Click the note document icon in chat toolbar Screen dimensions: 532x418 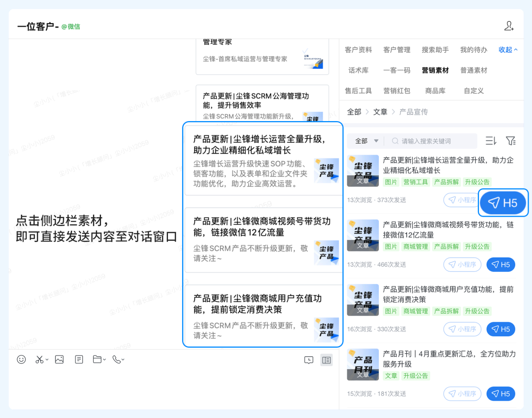[x=79, y=359]
